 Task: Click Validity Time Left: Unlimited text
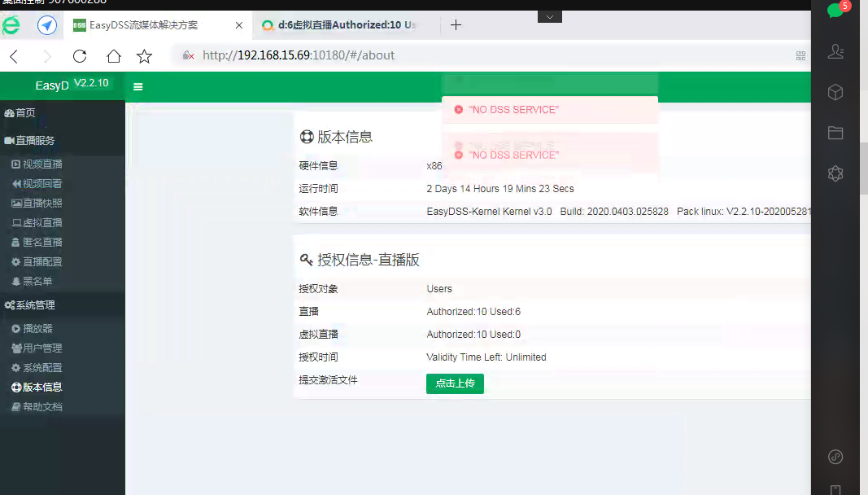(x=486, y=357)
